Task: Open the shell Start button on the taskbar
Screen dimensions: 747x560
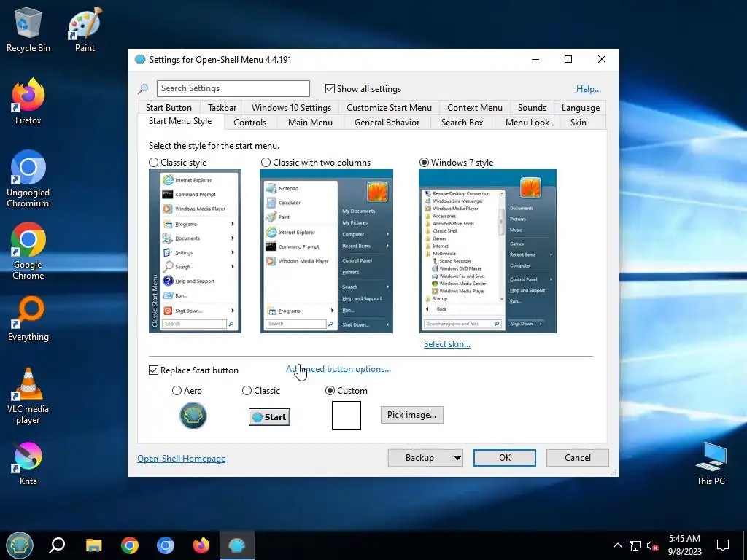Action: (20, 545)
